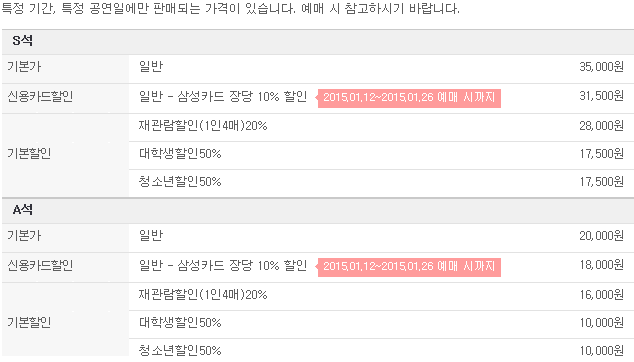Screen dimensions: 634x362
Task: Click the A석 신용카드할인 label
Action: pyautogui.click(x=40, y=266)
